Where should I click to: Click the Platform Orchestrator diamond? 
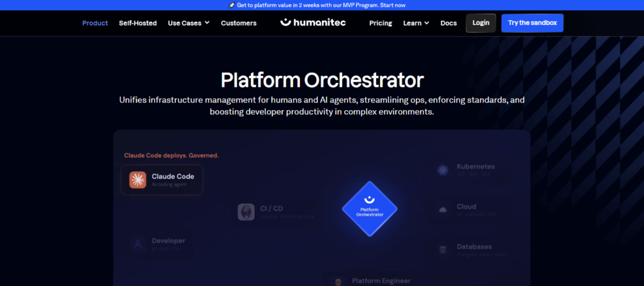(x=370, y=209)
